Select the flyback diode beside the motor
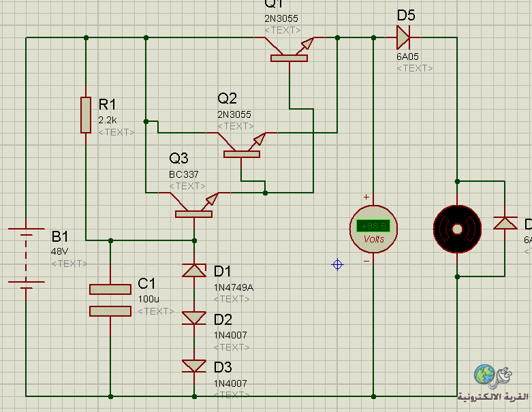 coord(505,223)
